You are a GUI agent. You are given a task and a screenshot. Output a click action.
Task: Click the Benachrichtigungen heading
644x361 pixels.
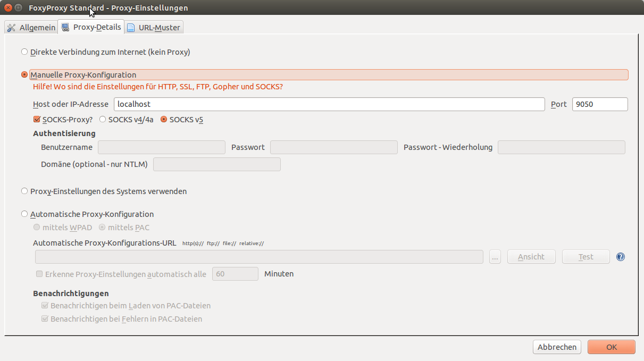[71, 293]
